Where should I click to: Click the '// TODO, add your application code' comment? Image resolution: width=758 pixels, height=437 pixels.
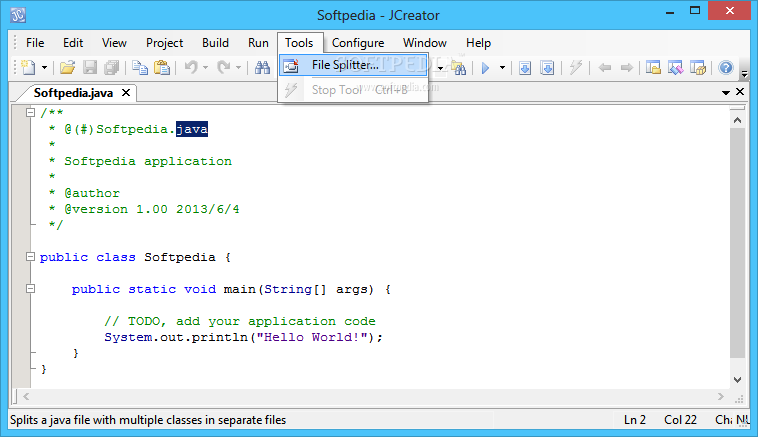point(240,321)
